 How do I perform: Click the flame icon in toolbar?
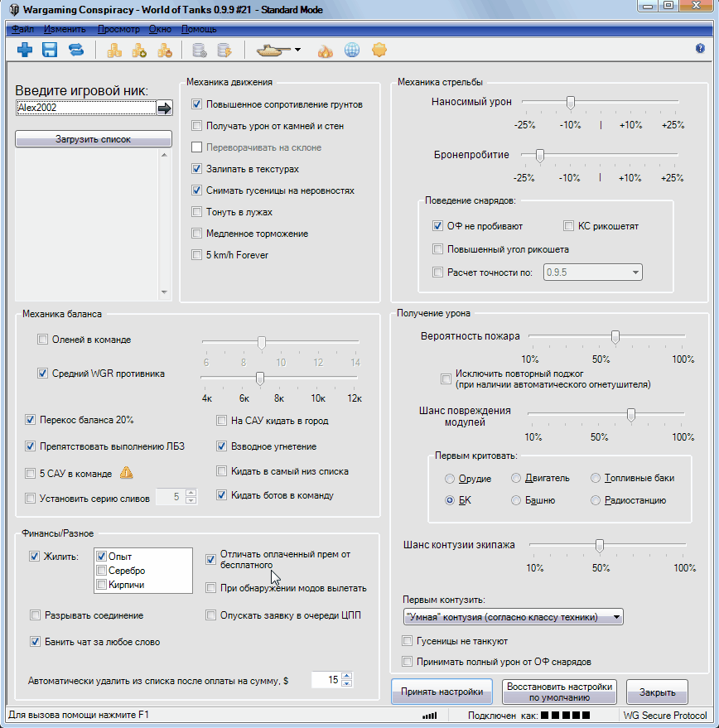(326, 51)
